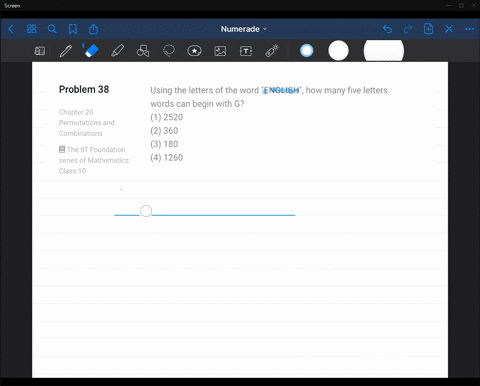Click the Chapter 20 text

tap(76, 112)
